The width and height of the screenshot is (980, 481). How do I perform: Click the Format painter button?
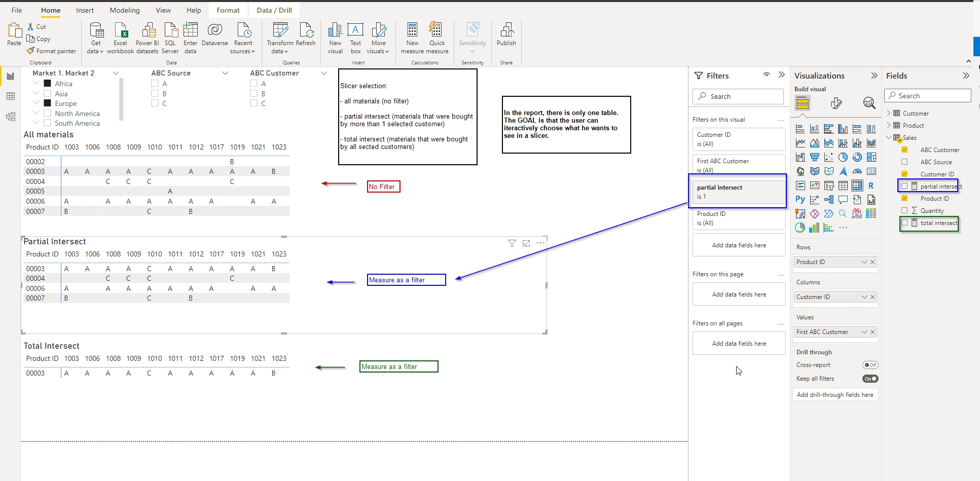51,51
